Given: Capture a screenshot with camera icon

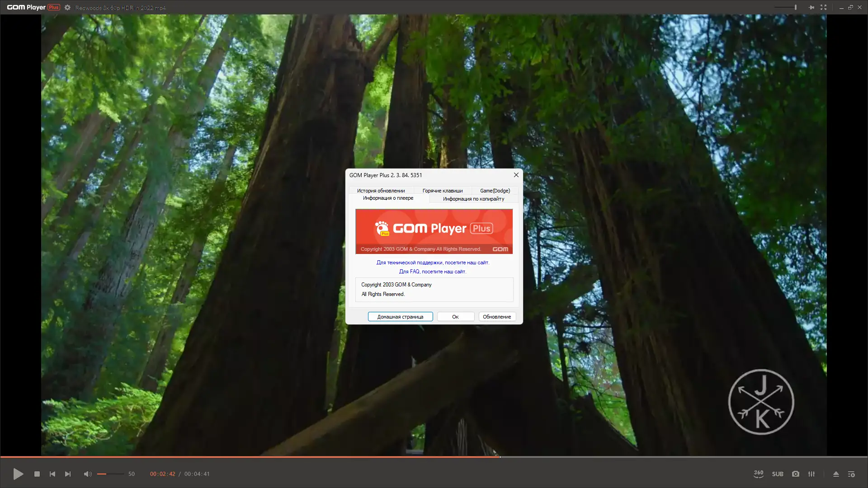Looking at the screenshot, I should (x=796, y=474).
